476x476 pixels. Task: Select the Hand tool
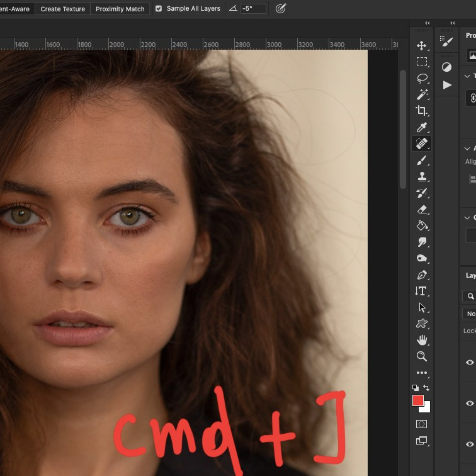click(x=421, y=340)
